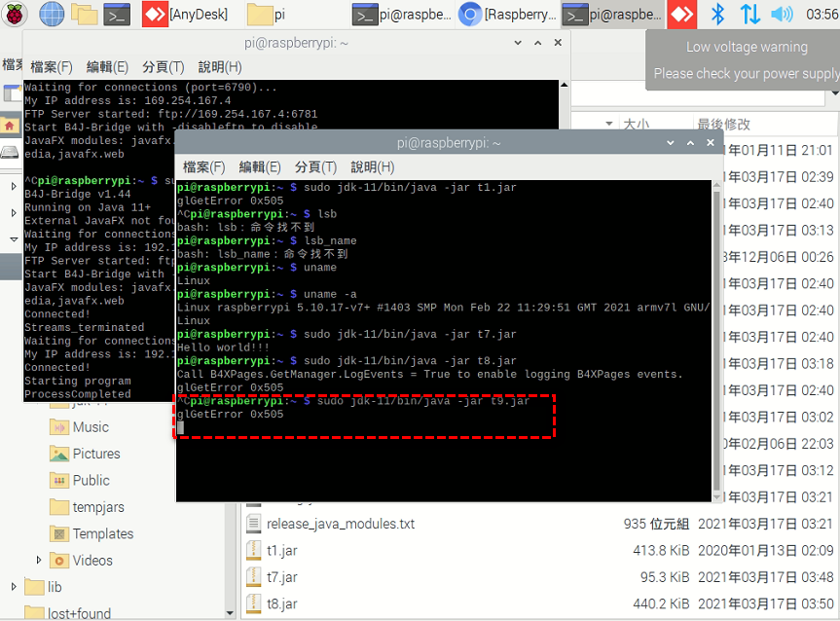Open the file manager launcher icon

pos(84,14)
